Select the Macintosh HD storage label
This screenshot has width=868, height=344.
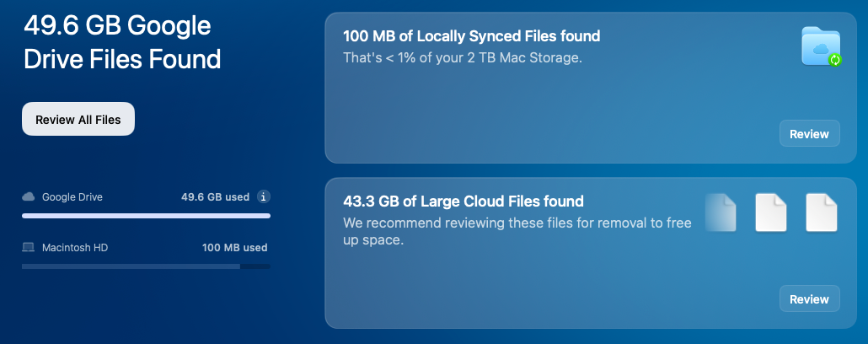(75, 248)
